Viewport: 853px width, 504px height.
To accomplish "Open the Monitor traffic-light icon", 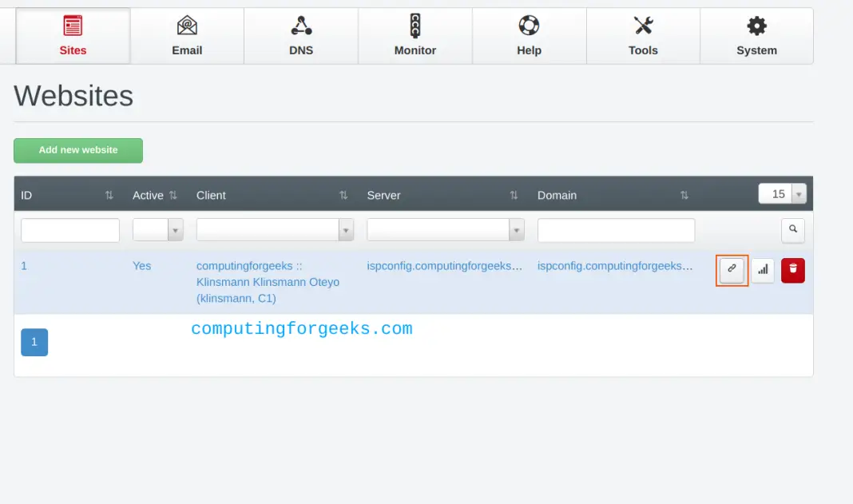I will click(415, 26).
